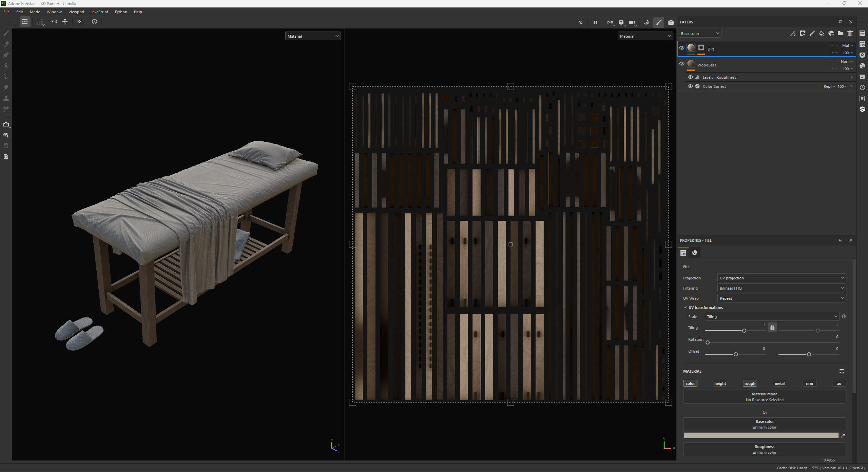Add a new folder in Layers panel
868x472 pixels.
point(841,33)
